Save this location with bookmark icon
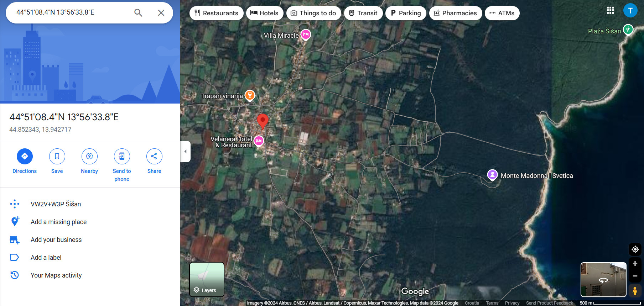Viewport: 644px width, 306px height. click(57, 156)
